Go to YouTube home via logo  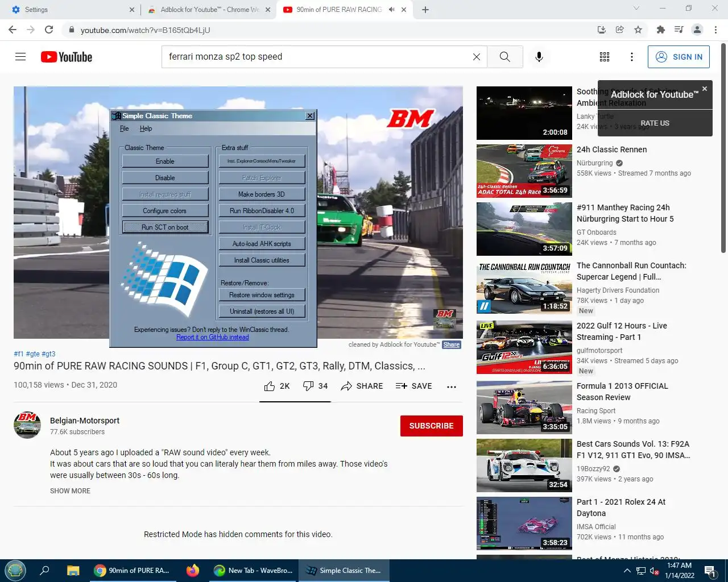[x=67, y=57]
